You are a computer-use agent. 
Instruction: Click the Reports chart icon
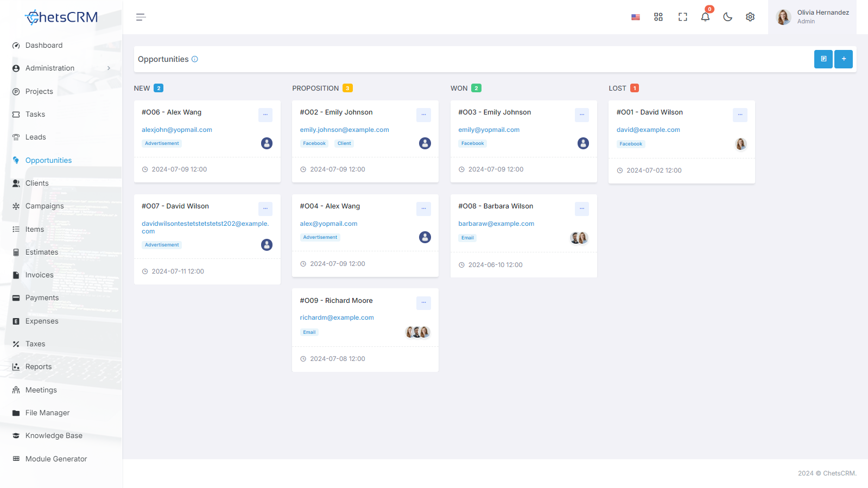(16, 367)
